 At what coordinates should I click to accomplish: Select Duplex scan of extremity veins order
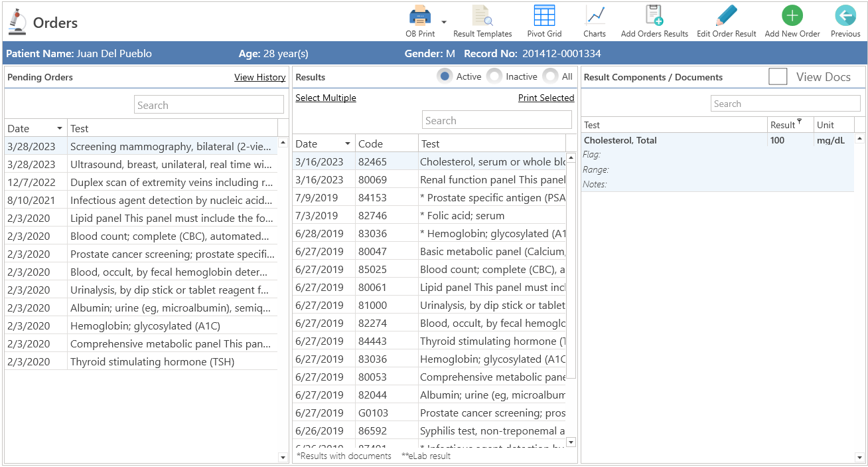[x=141, y=182]
